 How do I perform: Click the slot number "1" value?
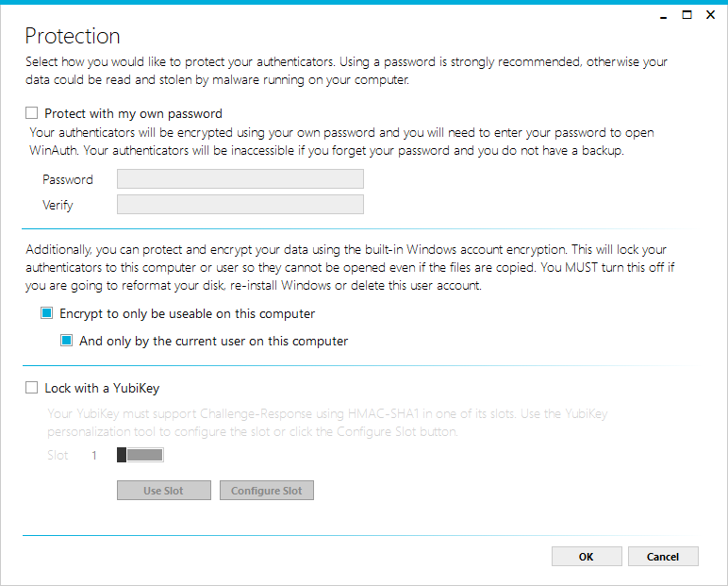pyautogui.click(x=94, y=456)
